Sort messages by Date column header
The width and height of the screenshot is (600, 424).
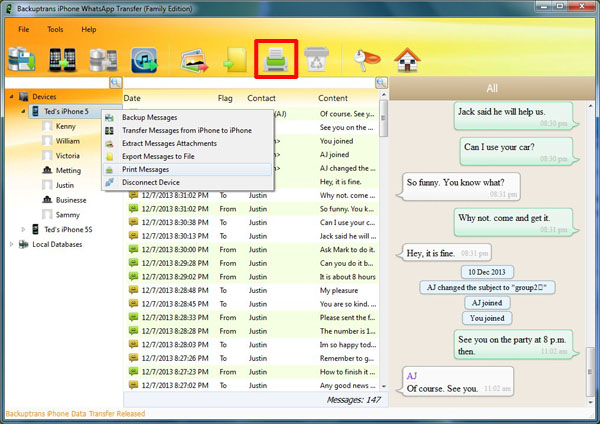pyautogui.click(x=132, y=98)
